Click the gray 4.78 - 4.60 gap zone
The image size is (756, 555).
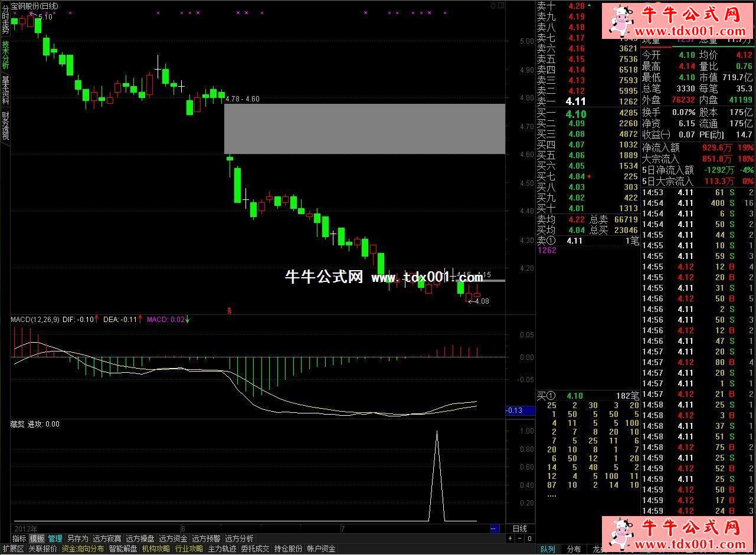(x=364, y=129)
